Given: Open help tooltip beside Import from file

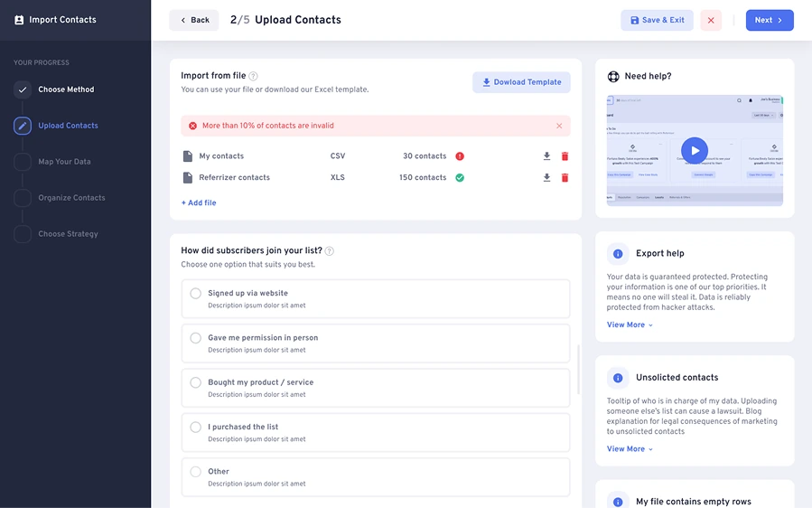Looking at the screenshot, I should (253, 76).
